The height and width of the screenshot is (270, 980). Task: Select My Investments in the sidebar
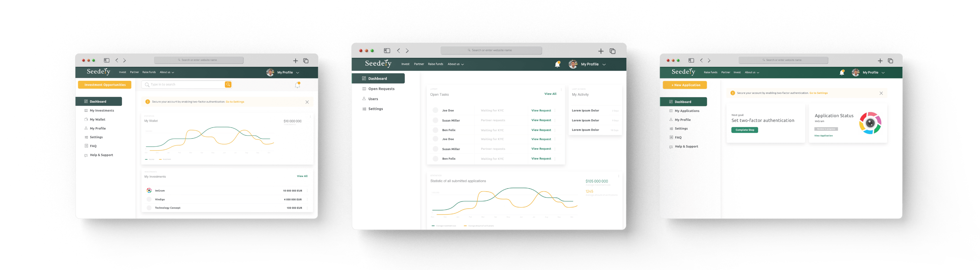click(x=102, y=111)
